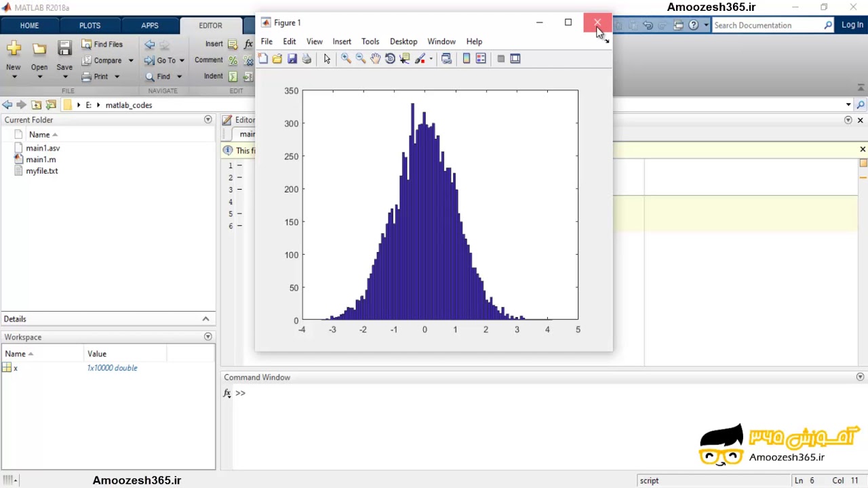Print the figure with the printer icon

[307, 59]
